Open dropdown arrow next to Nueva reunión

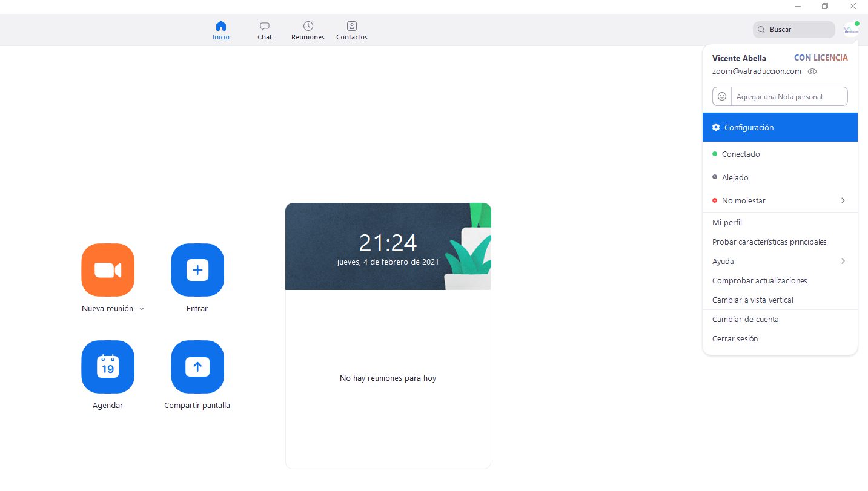142,309
